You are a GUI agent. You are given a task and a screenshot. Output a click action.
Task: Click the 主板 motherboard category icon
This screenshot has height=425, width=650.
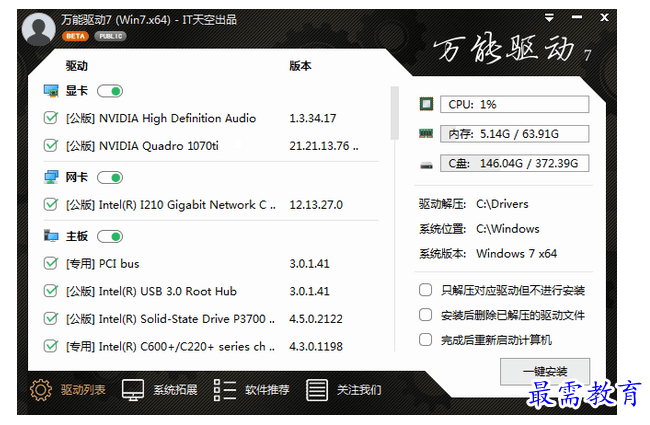[x=51, y=236]
